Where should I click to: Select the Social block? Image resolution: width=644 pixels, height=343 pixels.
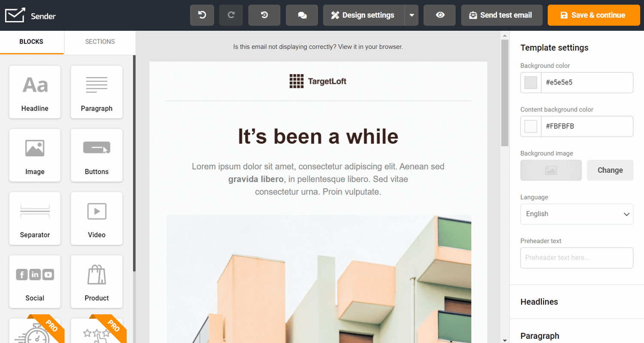tap(35, 282)
